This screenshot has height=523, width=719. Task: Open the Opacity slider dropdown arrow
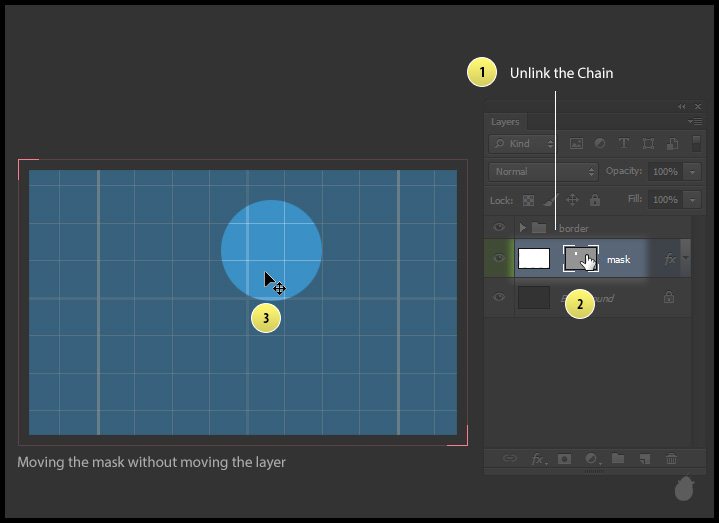[694, 172]
